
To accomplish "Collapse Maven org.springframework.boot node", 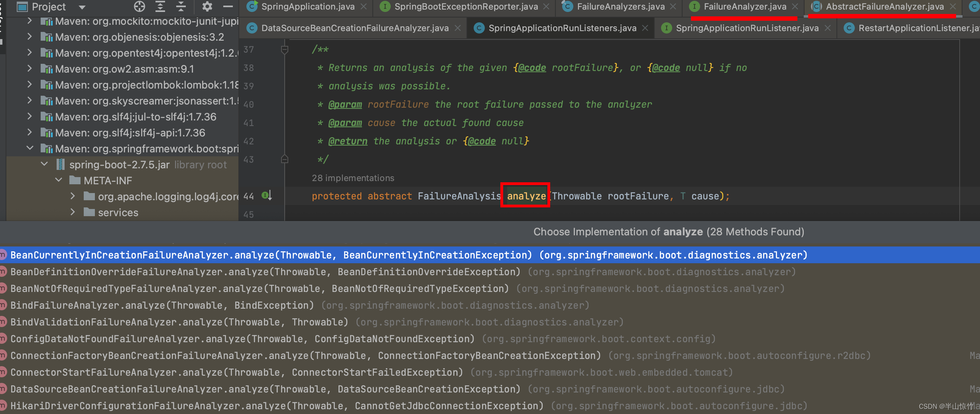I will (30, 148).
